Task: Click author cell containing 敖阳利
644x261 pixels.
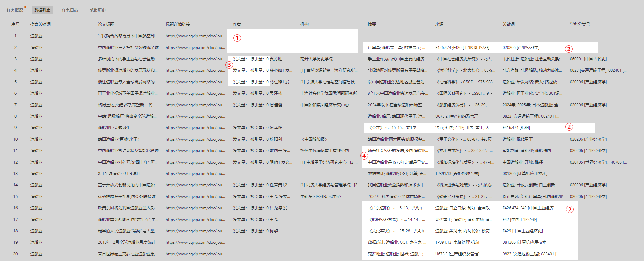Action: pos(258,139)
